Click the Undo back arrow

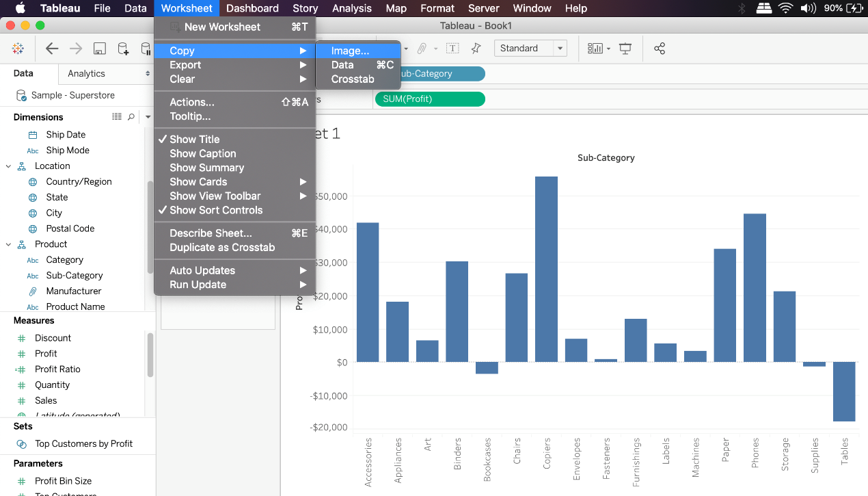pyautogui.click(x=52, y=49)
